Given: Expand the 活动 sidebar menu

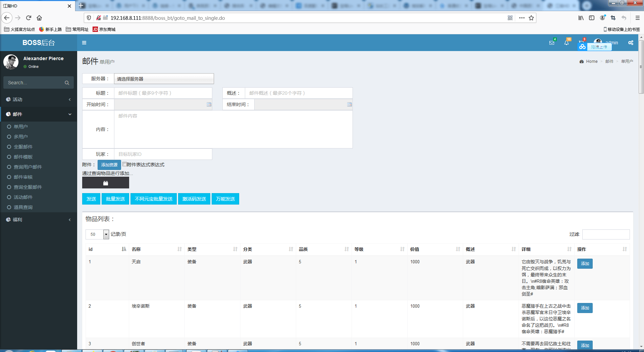Looking at the screenshot, I should [x=39, y=99].
